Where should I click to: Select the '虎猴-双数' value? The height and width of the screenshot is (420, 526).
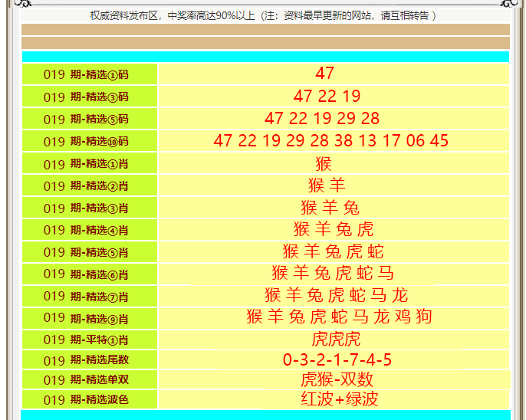tap(337, 380)
